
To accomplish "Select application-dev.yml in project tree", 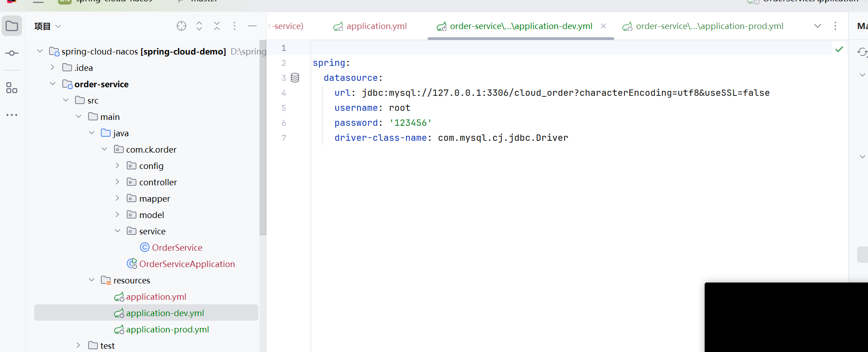I will coord(146,312).
